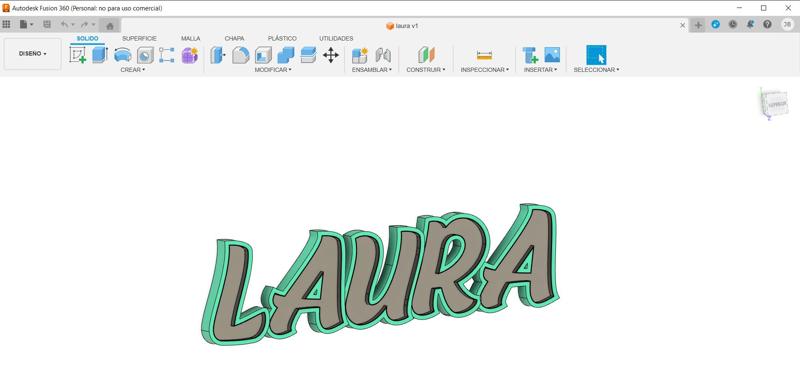Open the Help question mark icon
The height and width of the screenshot is (376, 800).
click(x=767, y=24)
